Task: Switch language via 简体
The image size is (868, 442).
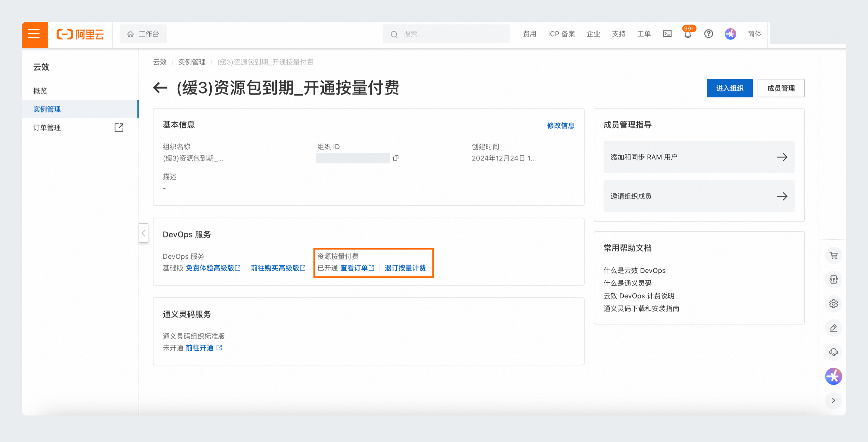Action: click(x=754, y=34)
